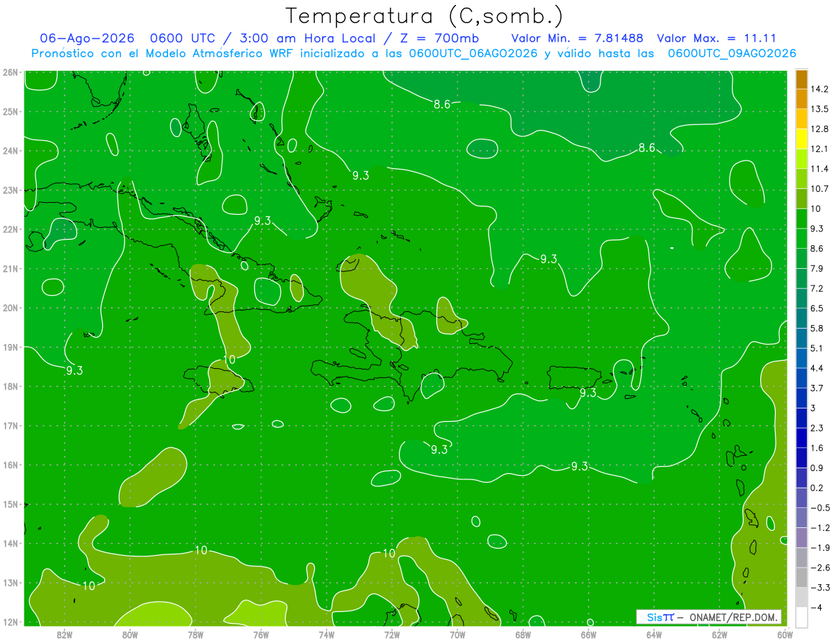Click the 82W longitude label
The width and height of the screenshot is (834, 644).
pyautogui.click(x=65, y=634)
